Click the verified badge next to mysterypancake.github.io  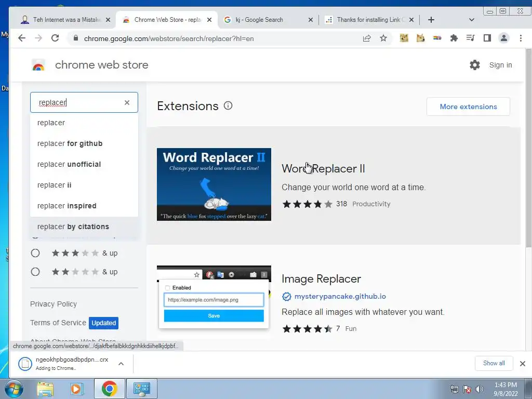pyautogui.click(x=287, y=297)
